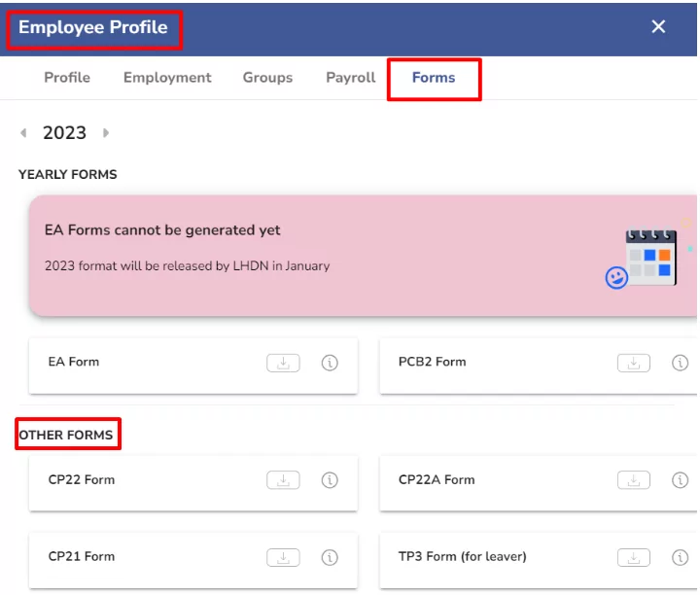Viewport: 700px width, 595px height.
Task: Download the PCB2 Form
Action: tap(634, 363)
